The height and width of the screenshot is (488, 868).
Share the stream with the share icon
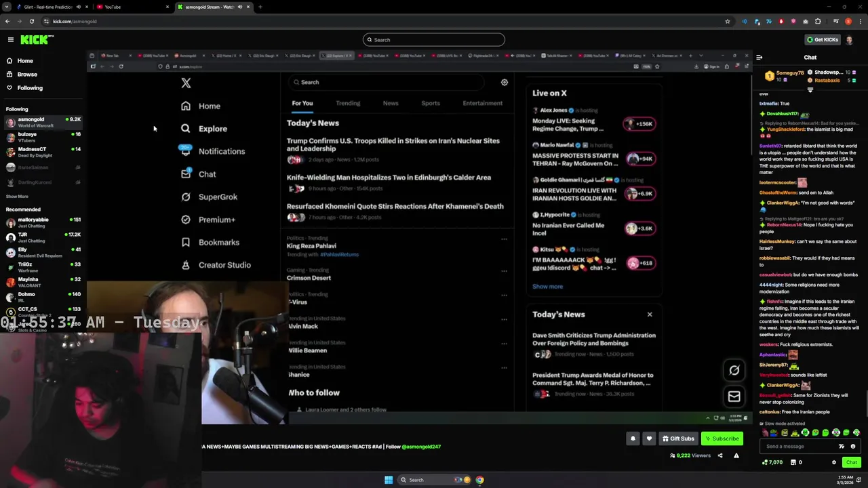pyautogui.click(x=720, y=455)
